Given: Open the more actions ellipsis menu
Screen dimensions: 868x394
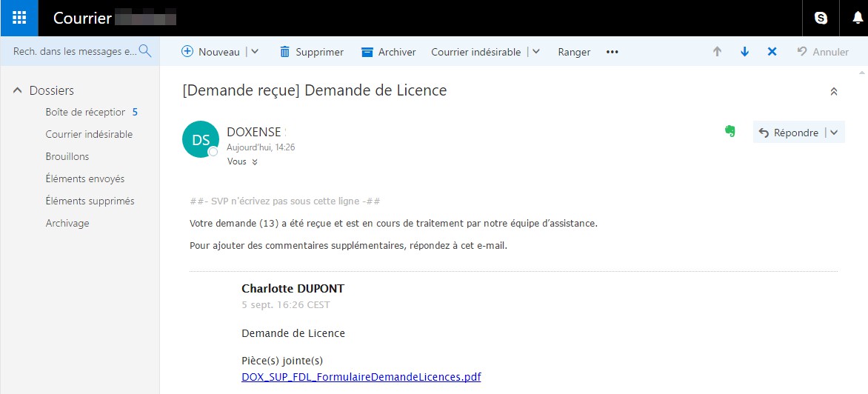Looking at the screenshot, I should 612,52.
